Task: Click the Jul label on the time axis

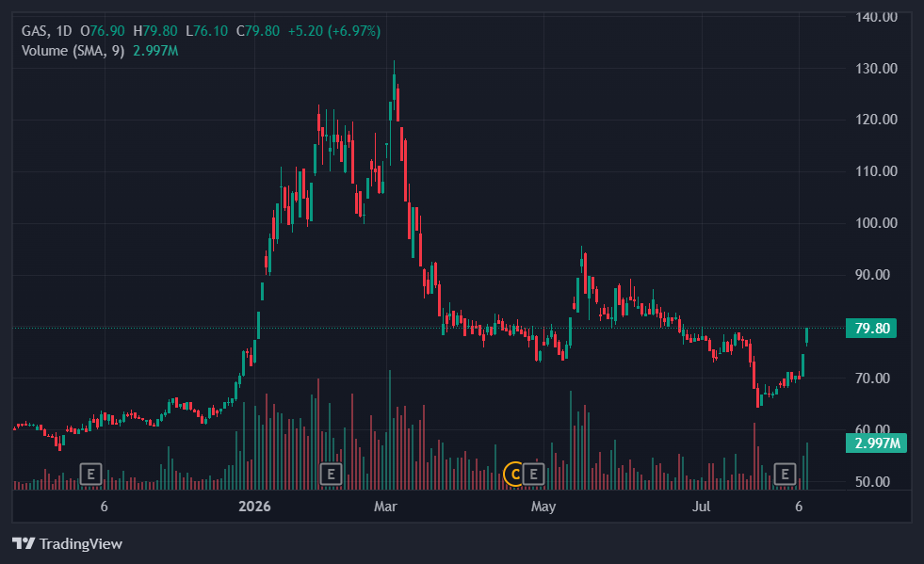Action: (x=702, y=507)
